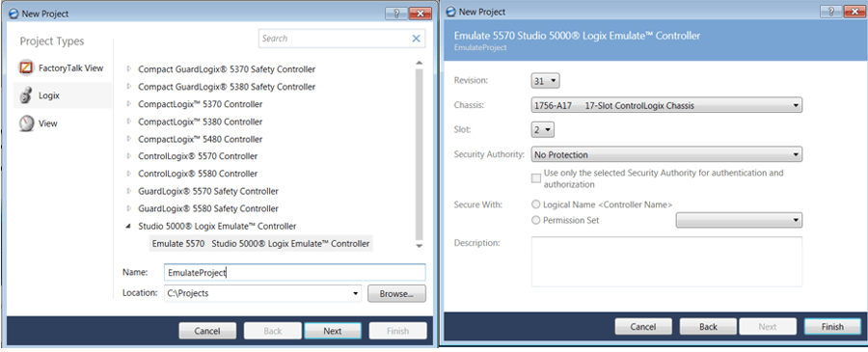Screen dimensions: 868x352
Task: Click the right New Project window's title icon
Action: [x=452, y=12]
